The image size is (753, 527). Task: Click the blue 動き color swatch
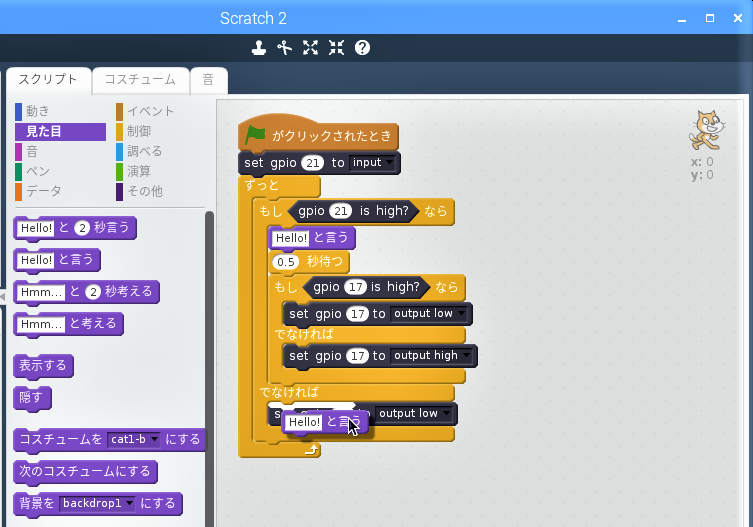[x=18, y=111]
